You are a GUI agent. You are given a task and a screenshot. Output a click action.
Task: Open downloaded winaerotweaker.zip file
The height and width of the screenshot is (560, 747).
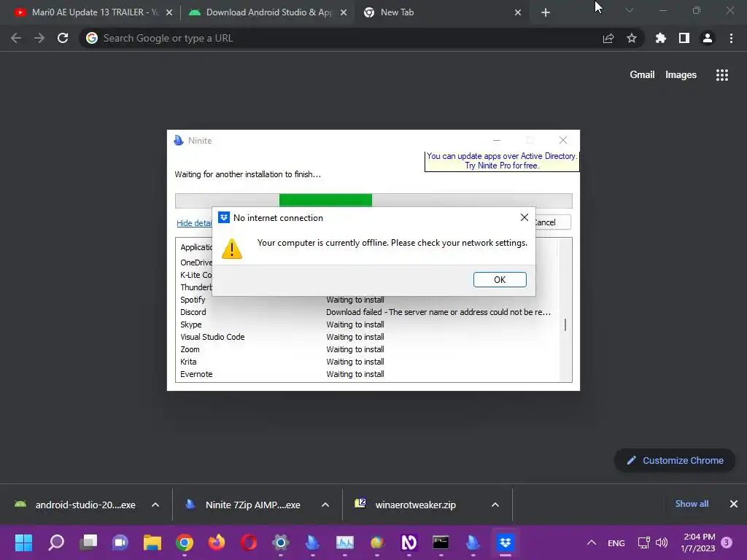(x=407, y=505)
